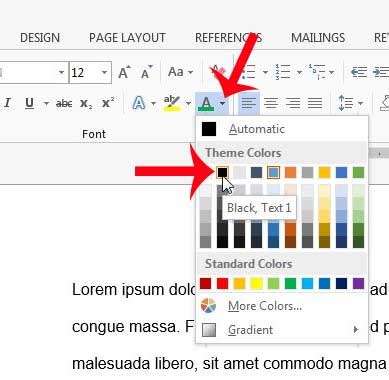Viewport: 389px width, 380px height.
Task: Click Line and Paragraph Spacing icon
Action: point(346,103)
